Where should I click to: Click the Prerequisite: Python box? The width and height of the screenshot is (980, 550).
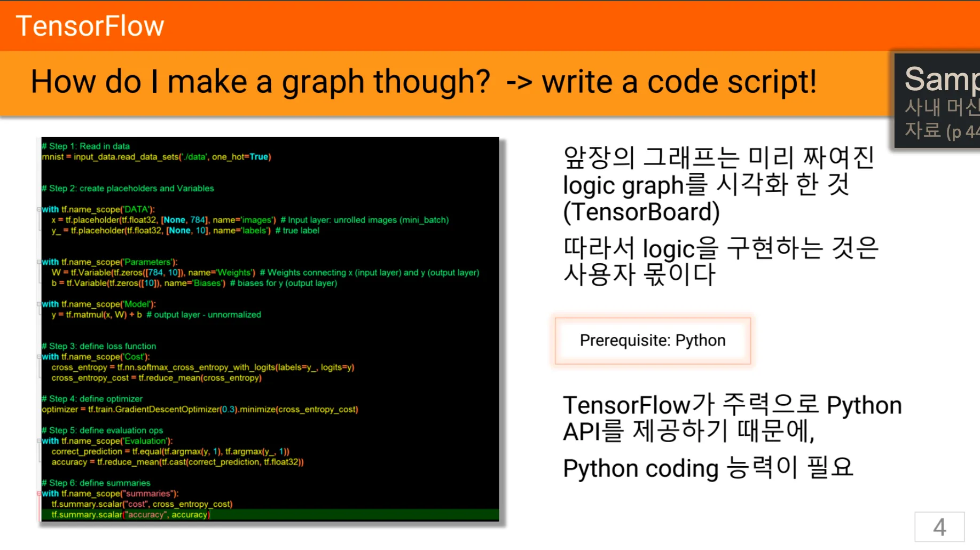tap(652, 341)
